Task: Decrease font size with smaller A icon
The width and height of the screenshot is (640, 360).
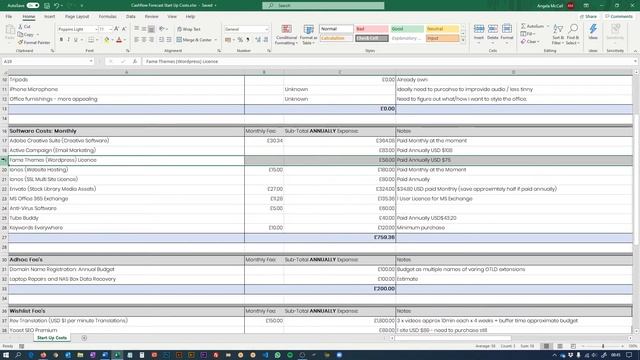Action: pyautogui.click(x=124, y=29)
